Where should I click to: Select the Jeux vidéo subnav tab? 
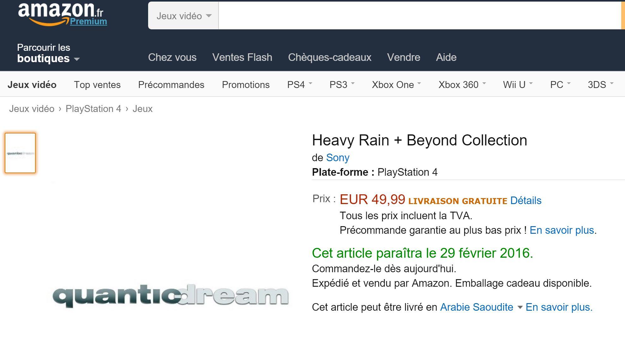[32, 85]
